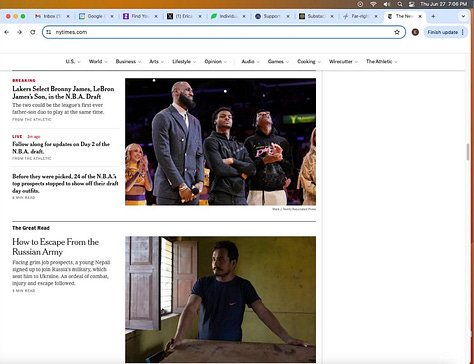Open the LeBron and Bronny James photo
The height and width of the screenshot is (364, 474).
(x=220, y=142)
